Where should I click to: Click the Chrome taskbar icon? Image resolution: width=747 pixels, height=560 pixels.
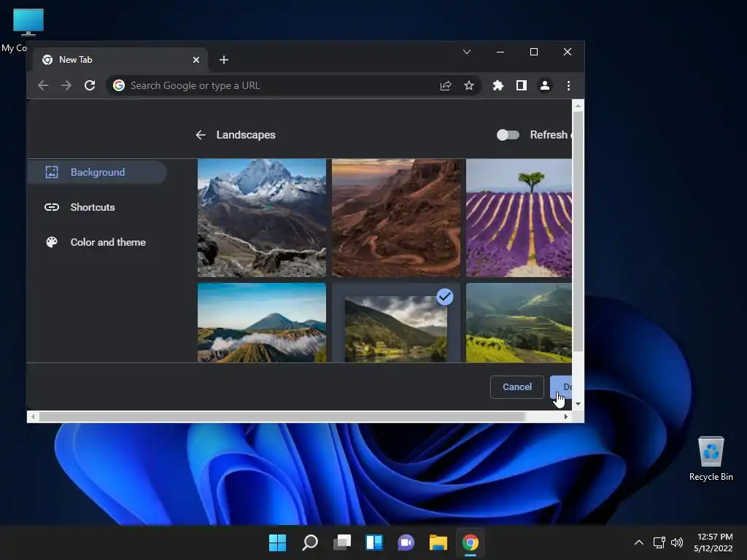[x=471, y=542]
